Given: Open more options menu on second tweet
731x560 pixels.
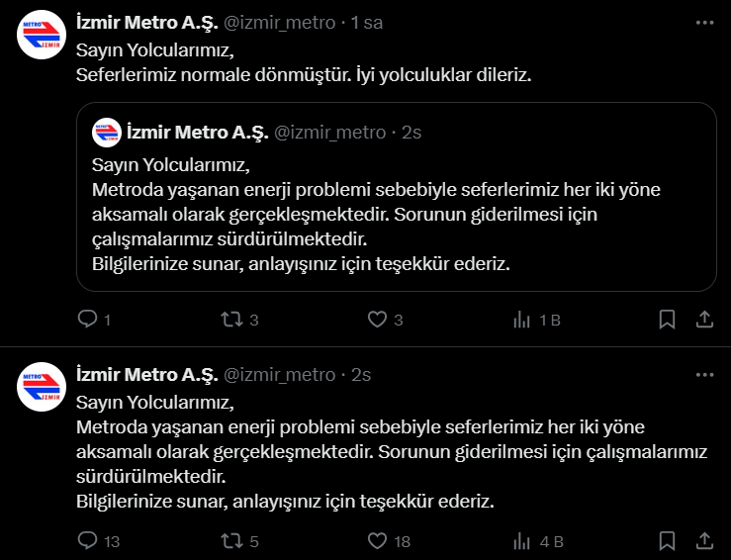Looking at the screenshot, I should (704, 374).
